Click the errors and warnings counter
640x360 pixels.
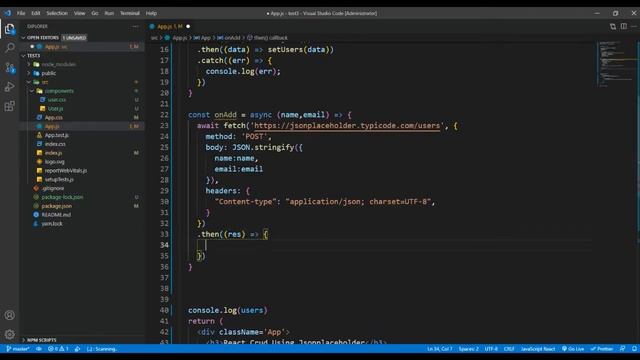tap(58, 349)
